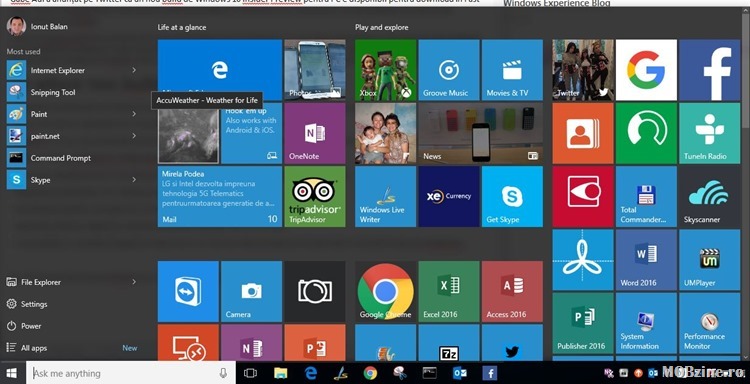Launch Paint from Most used list
This screenshot has width=750, height=384.
[72, 114]
